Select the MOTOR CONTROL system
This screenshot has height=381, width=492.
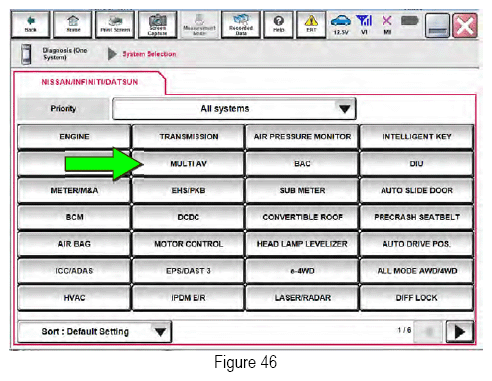point(188,244)
